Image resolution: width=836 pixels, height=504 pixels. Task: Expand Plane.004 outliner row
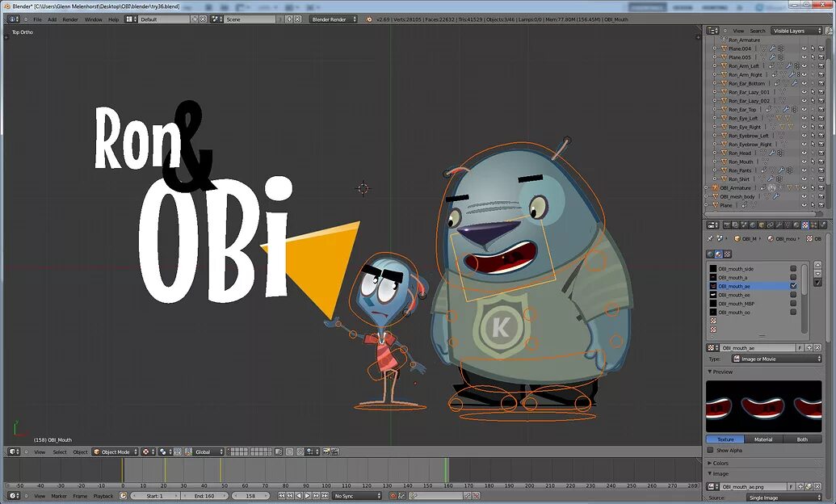tap(715, 48)
